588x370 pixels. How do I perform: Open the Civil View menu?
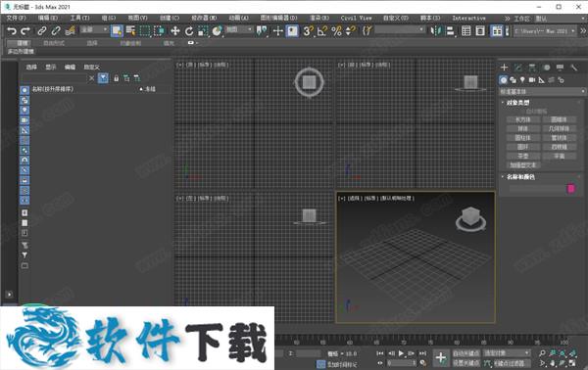click(356, 18)
